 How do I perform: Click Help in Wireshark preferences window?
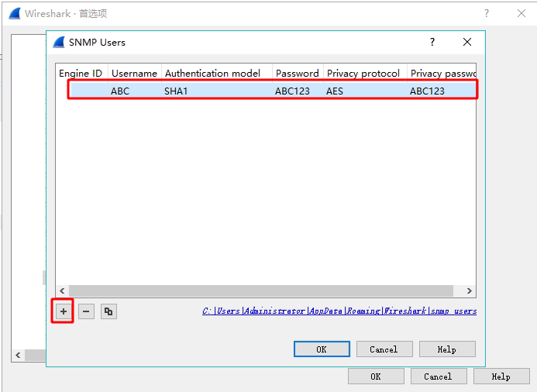point(501,377)
